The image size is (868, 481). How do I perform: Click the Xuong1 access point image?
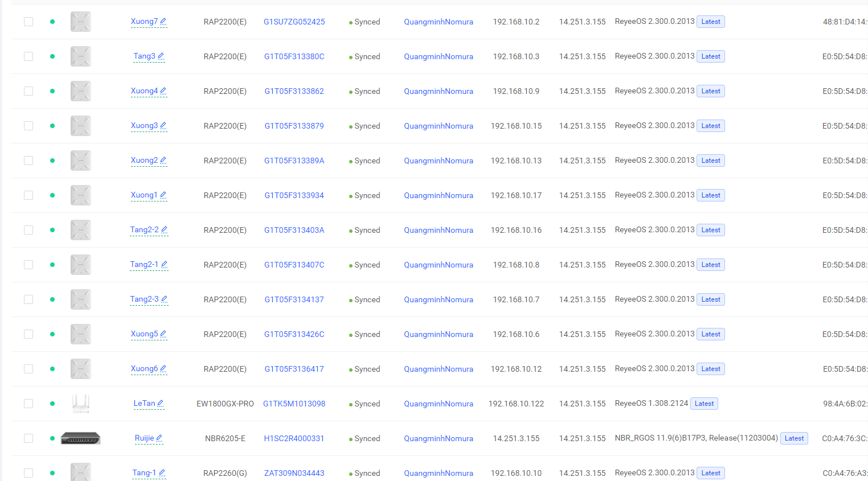(81, 195)
